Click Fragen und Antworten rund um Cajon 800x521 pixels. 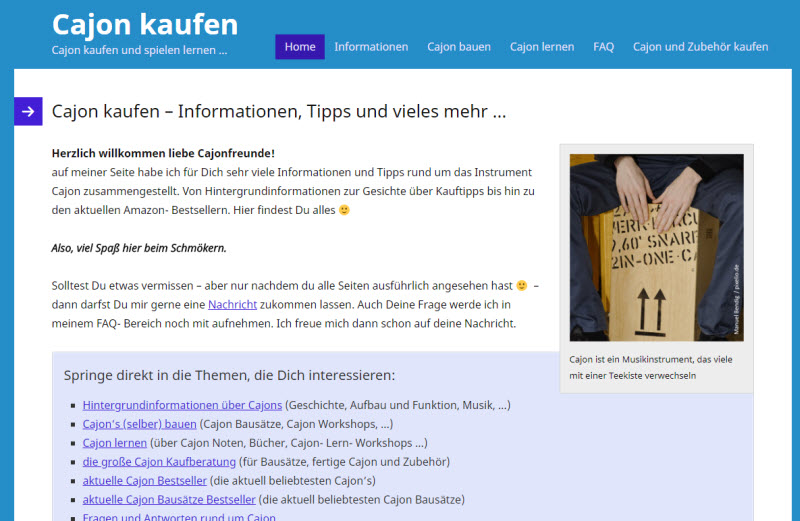point(179,517)
